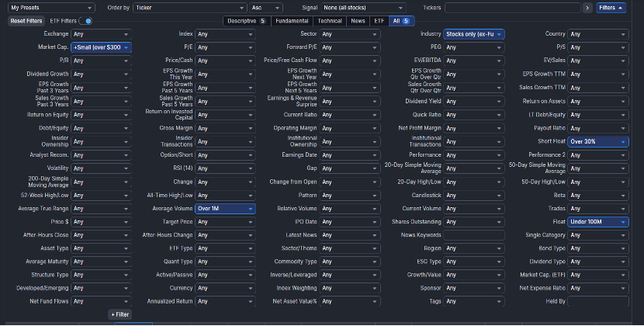644x326 pixels.
Task: Select the All tab
Action: 401,21
